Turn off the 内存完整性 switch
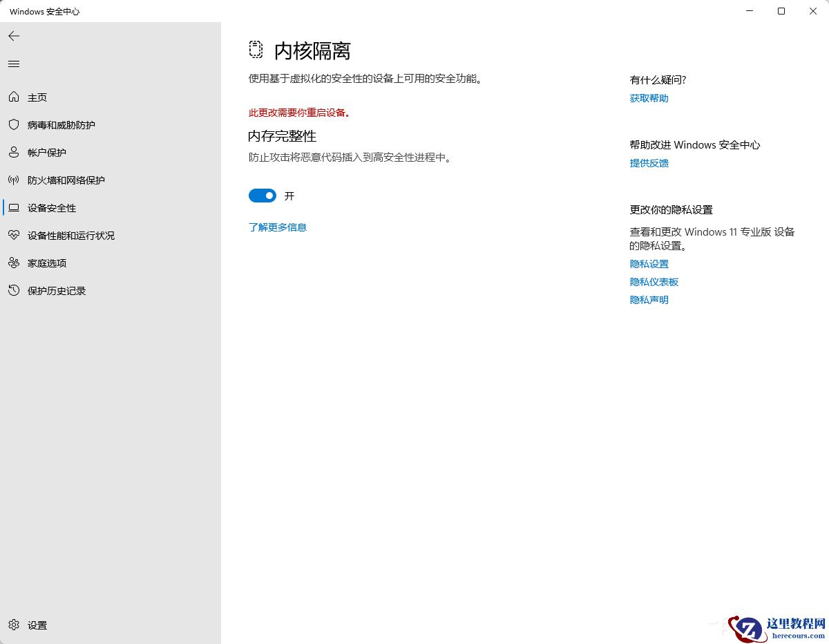This screenshot has height=644, width=829. tap(262, 196)
